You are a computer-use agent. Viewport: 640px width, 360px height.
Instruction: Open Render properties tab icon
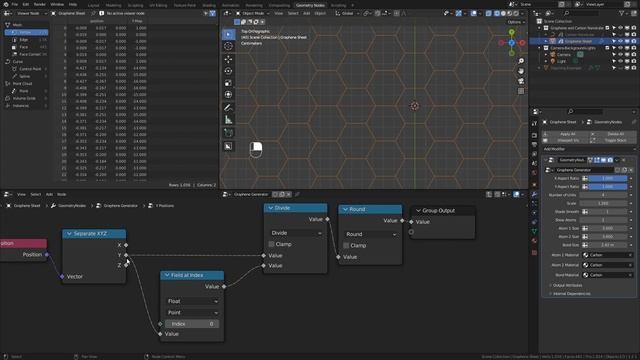coord(534,135)
